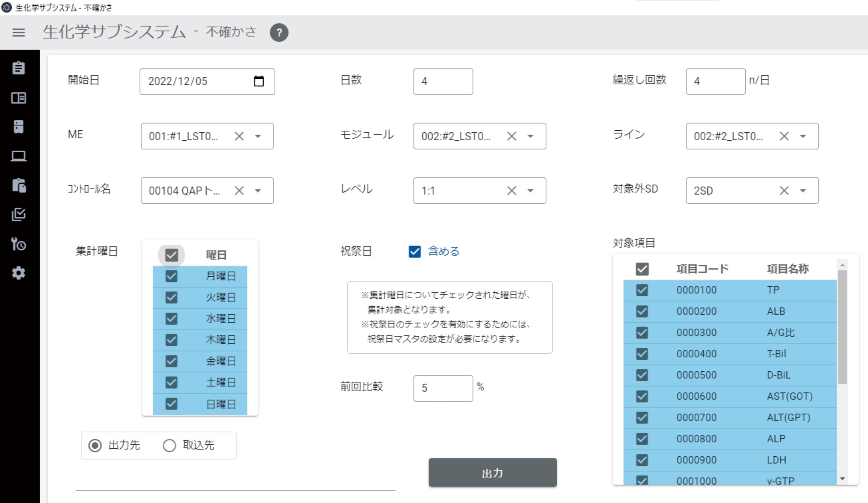The image size is (868, 503).
Task: Open settings gear in sidebar
Action: click(19, 273)
